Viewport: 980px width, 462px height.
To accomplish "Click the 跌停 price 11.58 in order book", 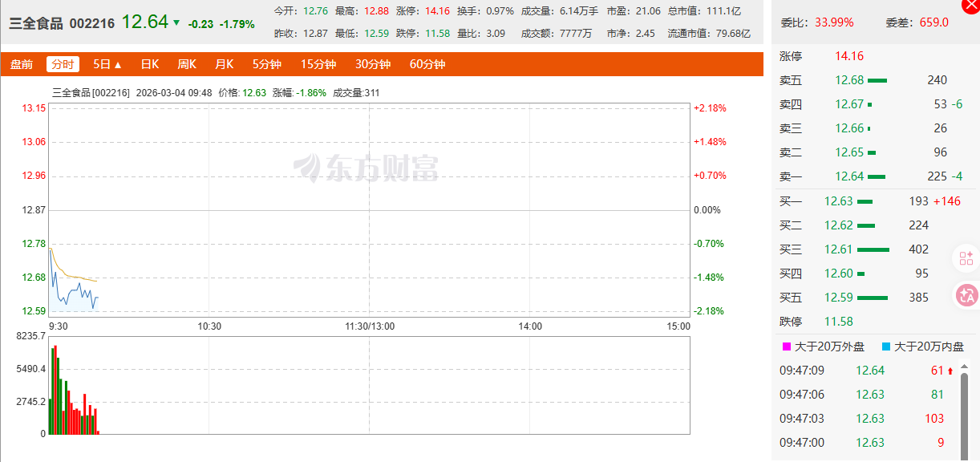I will 839,322.
